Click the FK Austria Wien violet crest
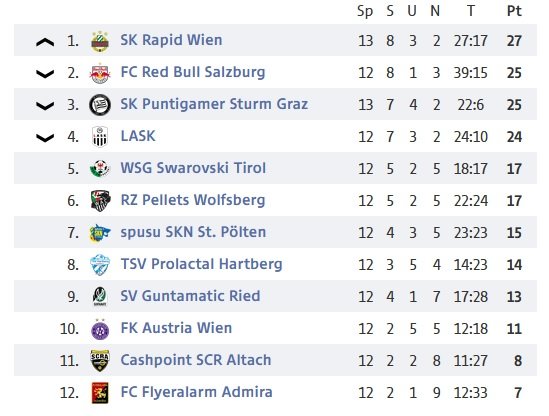Screen dimensions: 549x416 click(100, 329)
